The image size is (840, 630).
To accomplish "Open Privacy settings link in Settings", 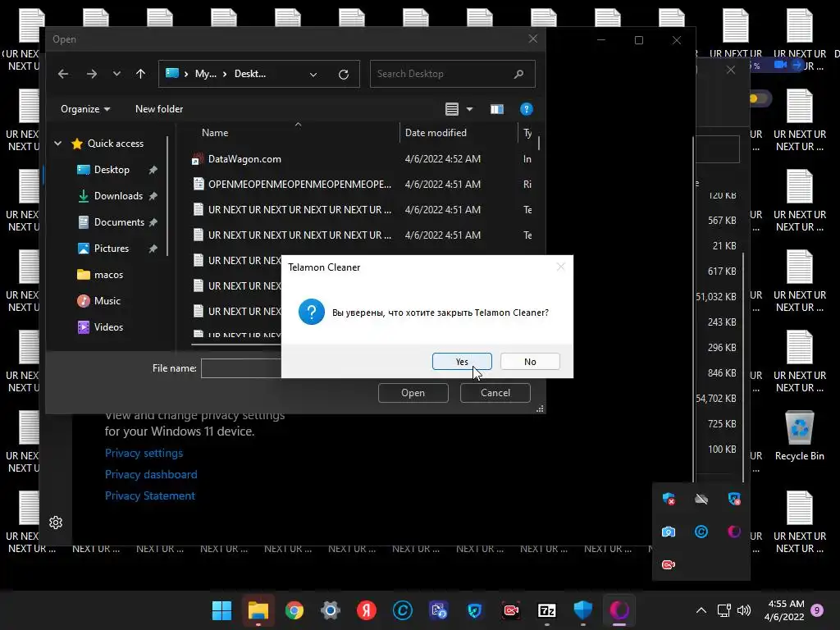I will coord(144,453).
